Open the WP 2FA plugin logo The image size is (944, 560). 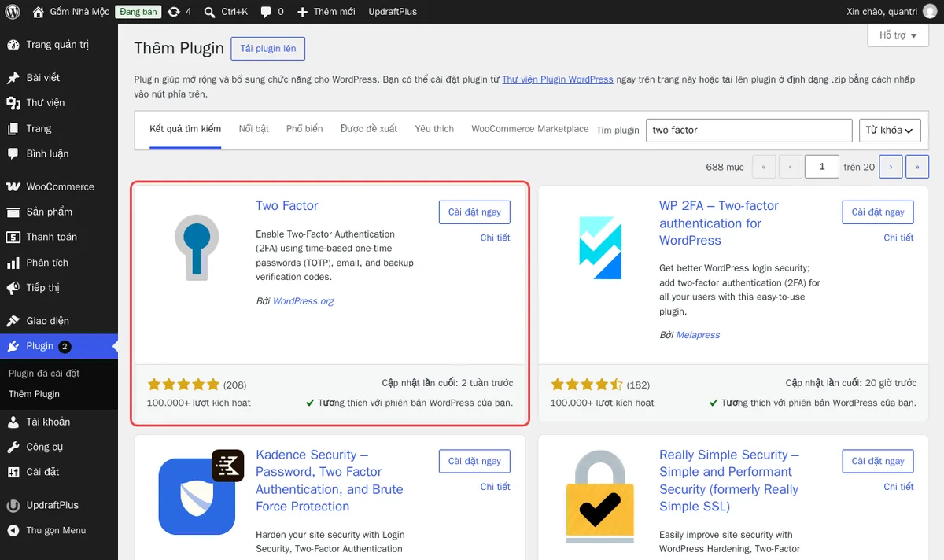(600, 247)
